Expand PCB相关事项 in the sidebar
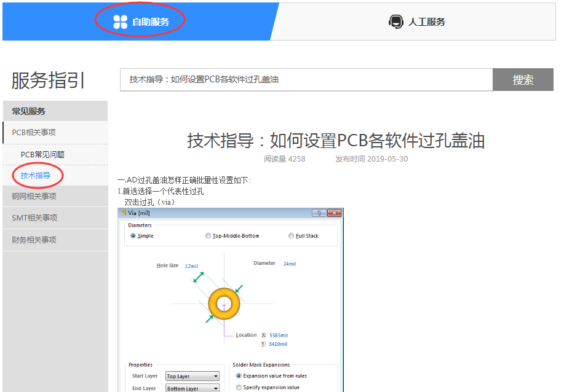The height and width of the screenshot is (392, 580). (34, 133)
